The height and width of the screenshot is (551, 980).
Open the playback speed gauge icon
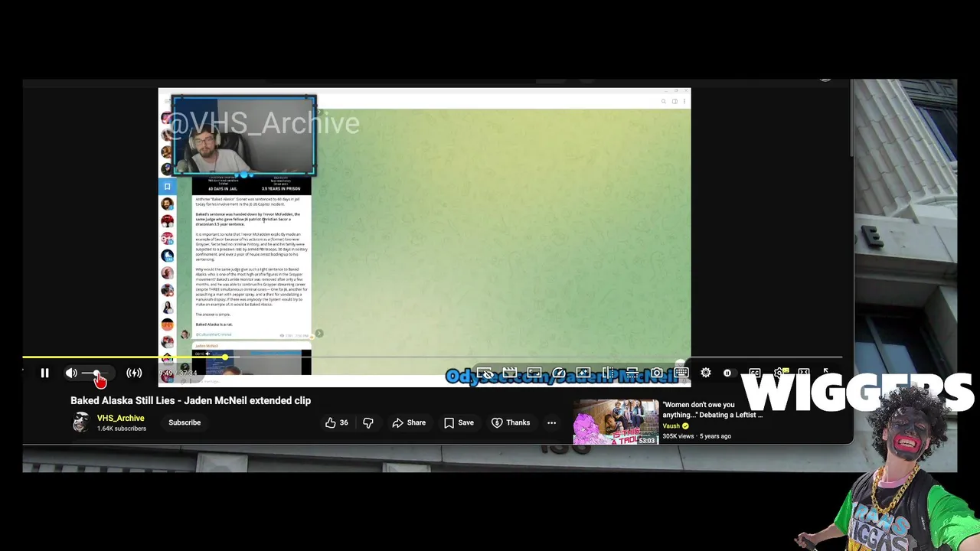pos(559,373)
